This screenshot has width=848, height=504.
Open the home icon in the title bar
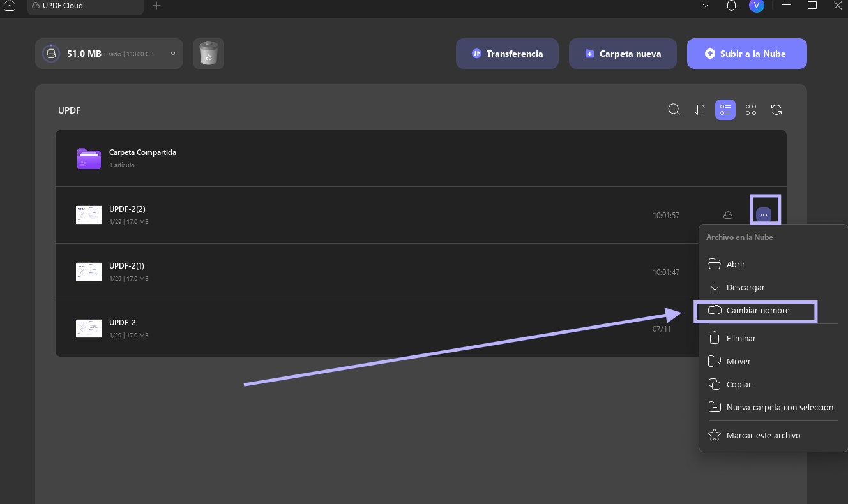pyautogui.click(x=9, y=6)
